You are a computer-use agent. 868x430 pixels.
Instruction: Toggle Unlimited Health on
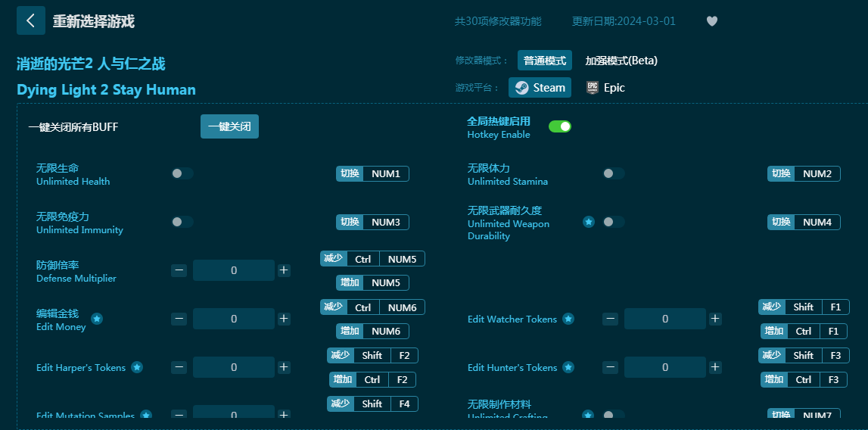coord(182,173)
